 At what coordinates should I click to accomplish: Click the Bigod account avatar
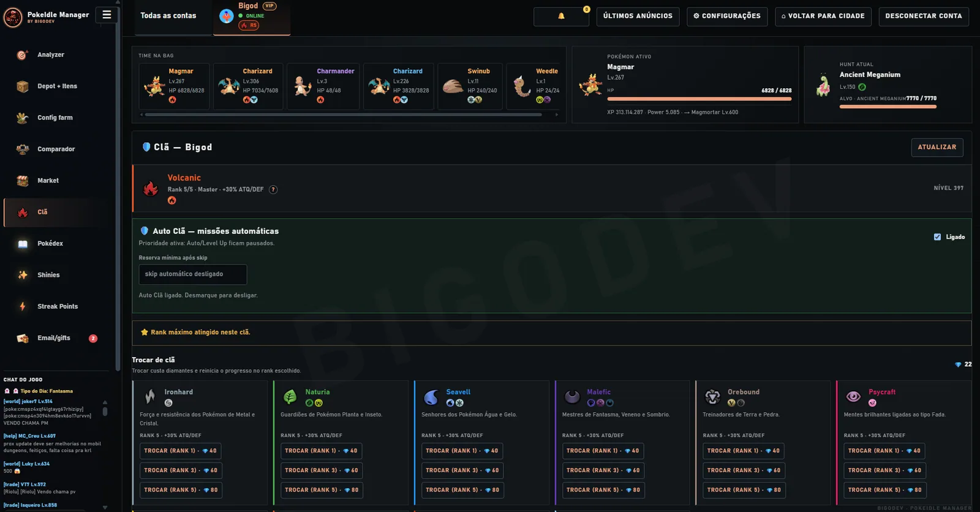(x=227, y=16)
